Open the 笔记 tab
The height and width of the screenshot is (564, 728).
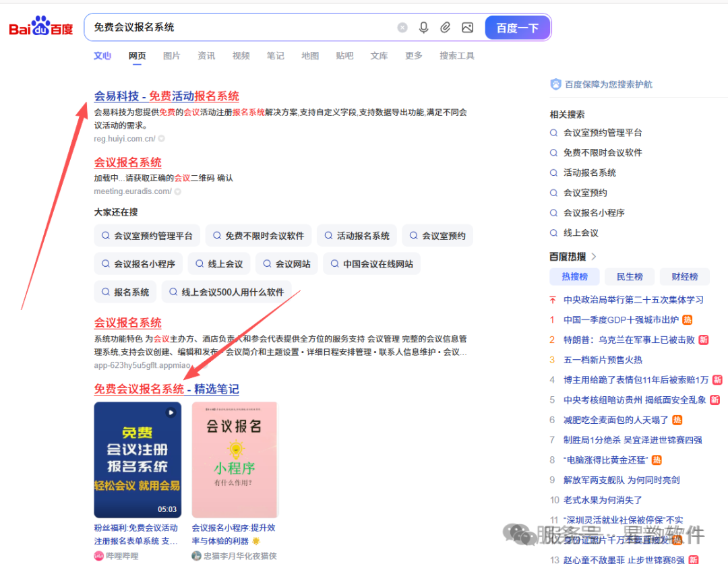click(x=275, y=56)
